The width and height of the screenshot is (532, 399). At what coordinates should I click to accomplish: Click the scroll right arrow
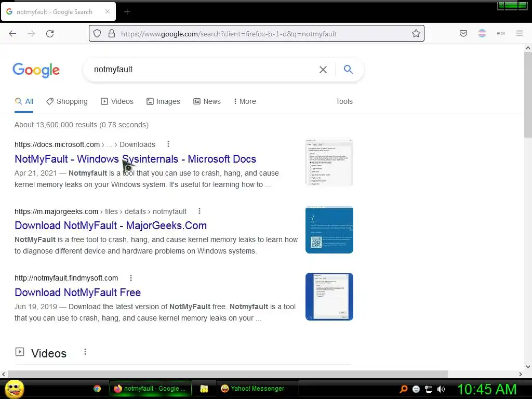pyautogui.click(x=521, y=374)
